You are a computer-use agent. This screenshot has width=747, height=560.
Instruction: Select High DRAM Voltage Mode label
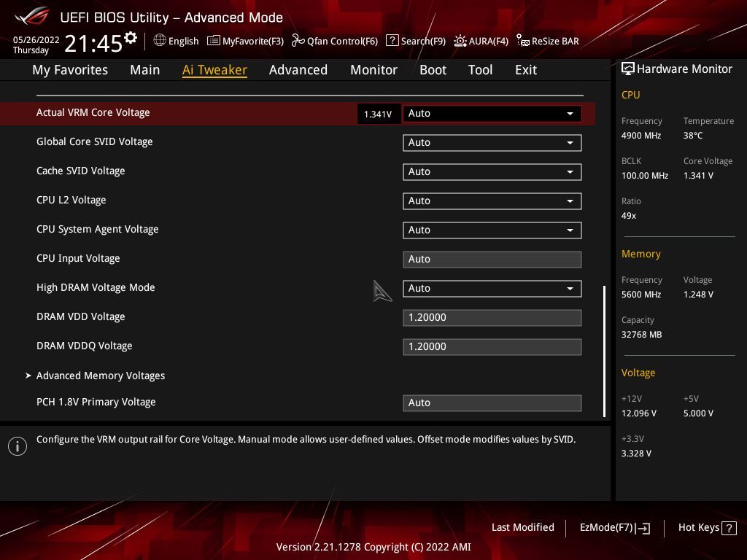pyautogui.click(x=96, y=287)
